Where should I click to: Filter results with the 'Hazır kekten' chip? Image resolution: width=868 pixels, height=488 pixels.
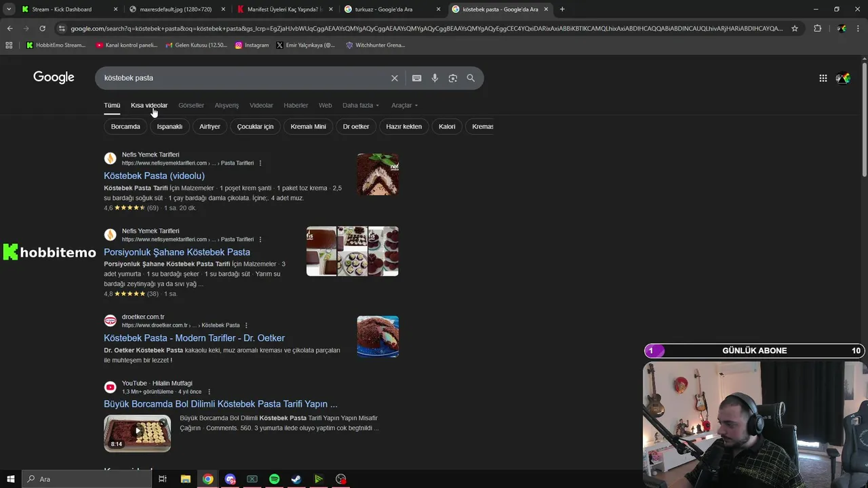tap(403, 127)
